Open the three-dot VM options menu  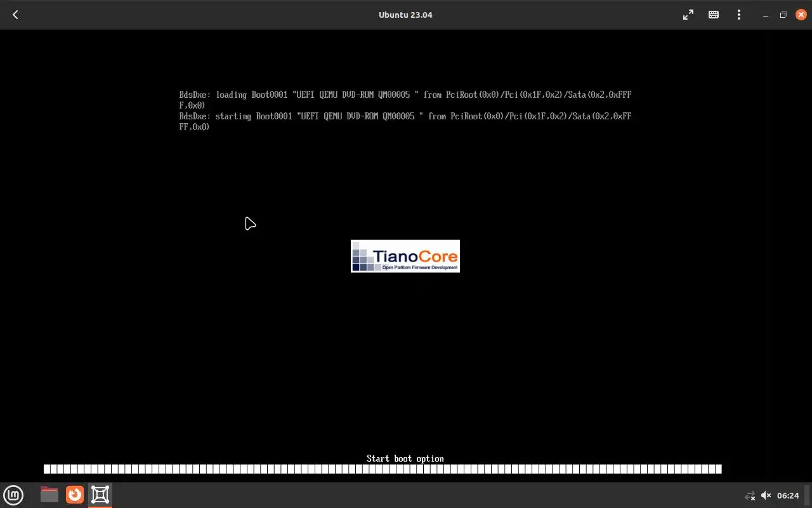(x=739, y=15)
